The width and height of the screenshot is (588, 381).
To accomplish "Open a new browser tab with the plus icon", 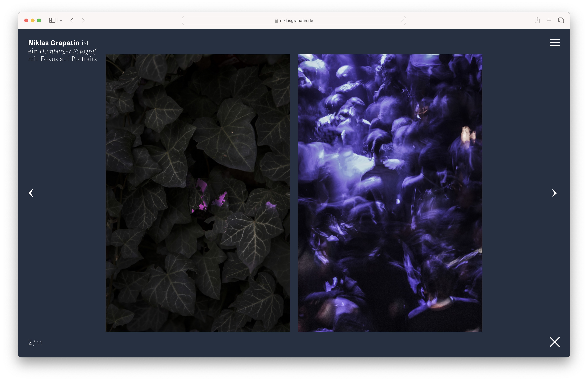I will click(549, 20).
